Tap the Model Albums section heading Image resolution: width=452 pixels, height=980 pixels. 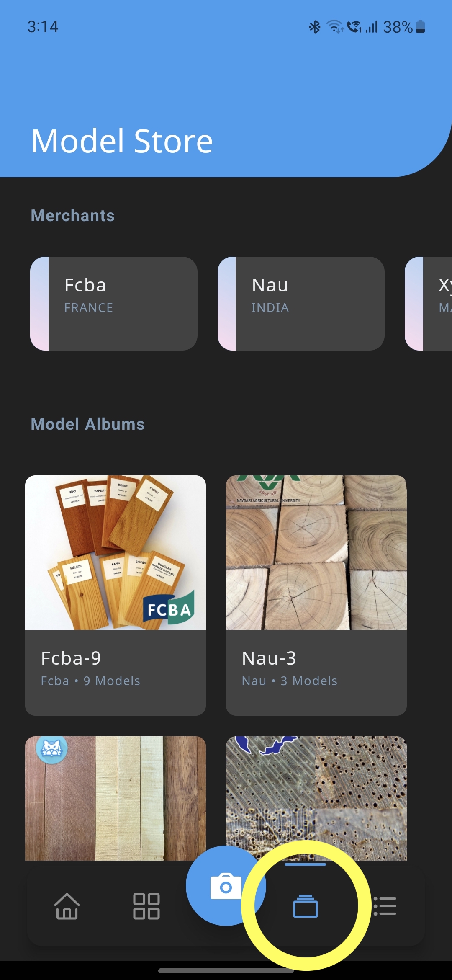point(88,424)
